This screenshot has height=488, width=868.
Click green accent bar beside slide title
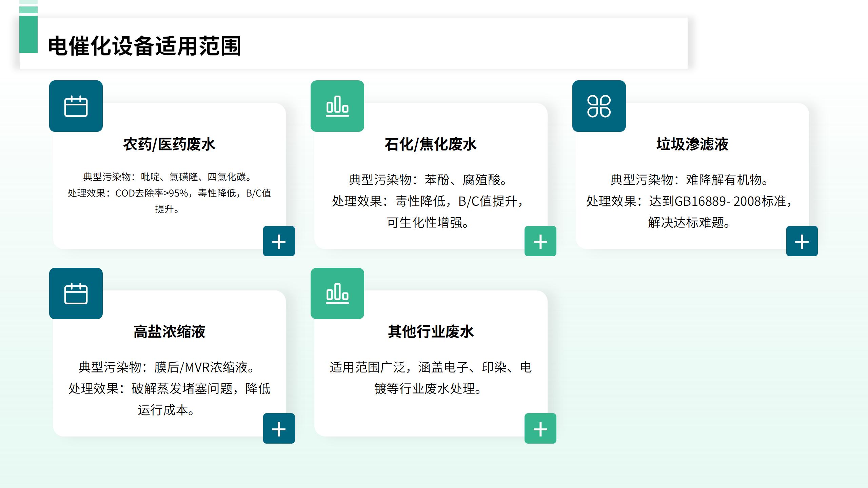pyautogui.click(x=28, y=34)
